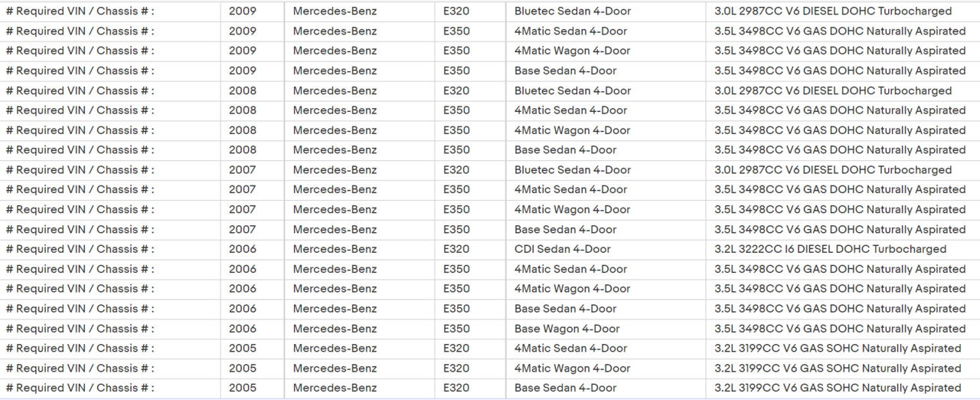Click Required VIN cell in the Base Wagon row

(x=80, y=329)
